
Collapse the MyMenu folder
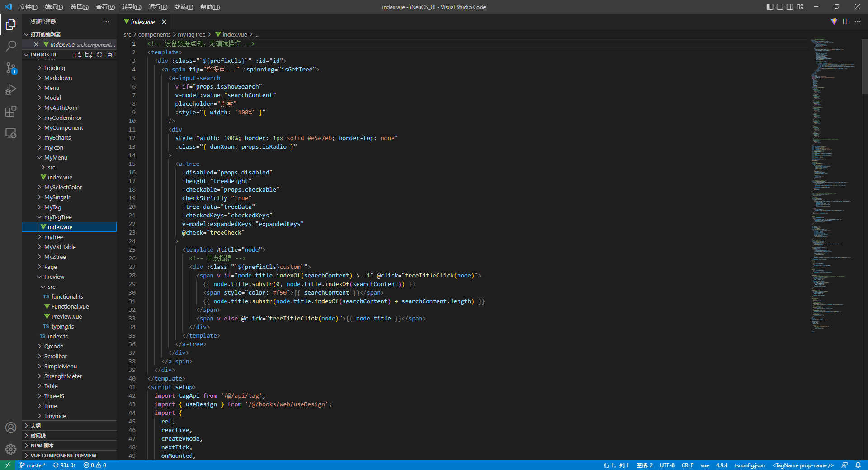pos(69,157)
